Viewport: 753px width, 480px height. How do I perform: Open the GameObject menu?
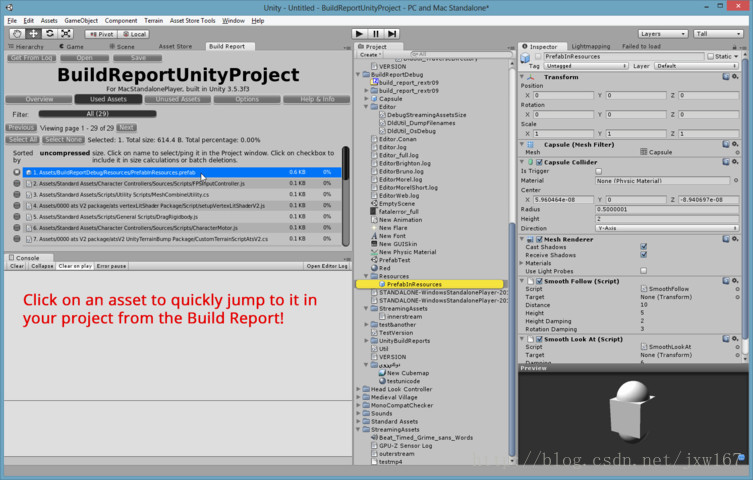[x=81, y=21]
